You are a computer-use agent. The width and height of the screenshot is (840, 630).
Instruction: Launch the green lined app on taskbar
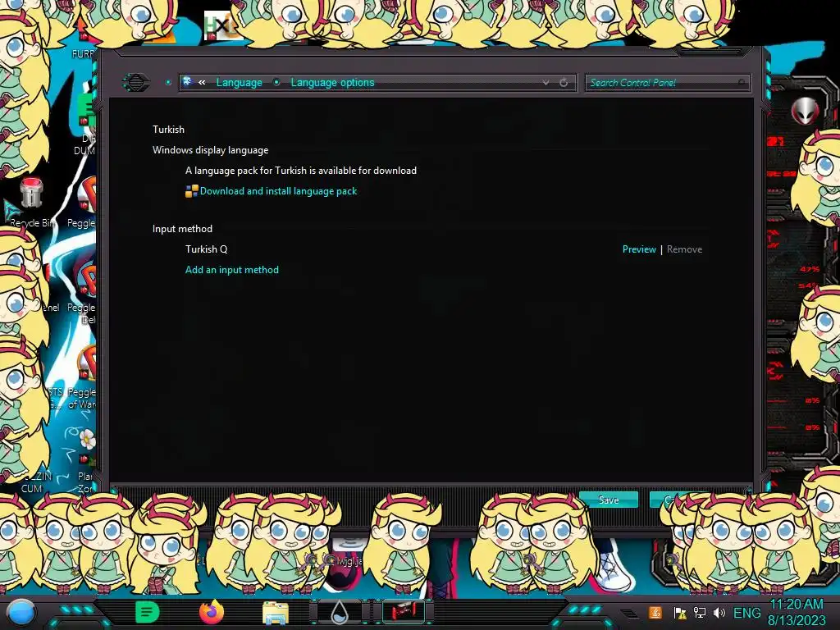click(x=148, y=612)
